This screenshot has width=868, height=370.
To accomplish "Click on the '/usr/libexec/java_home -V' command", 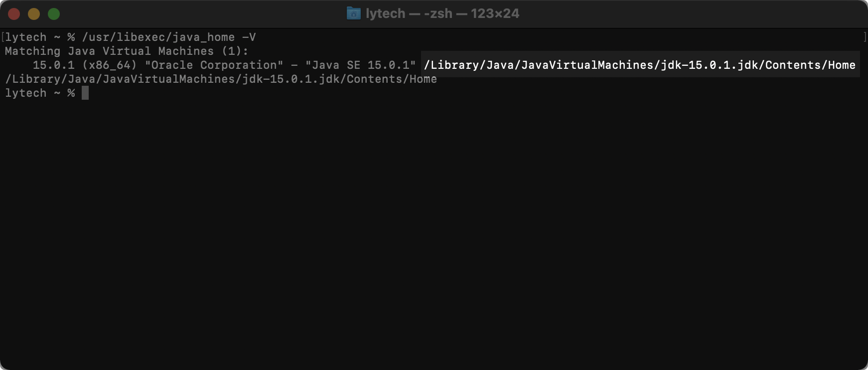I will pos(169,37).
